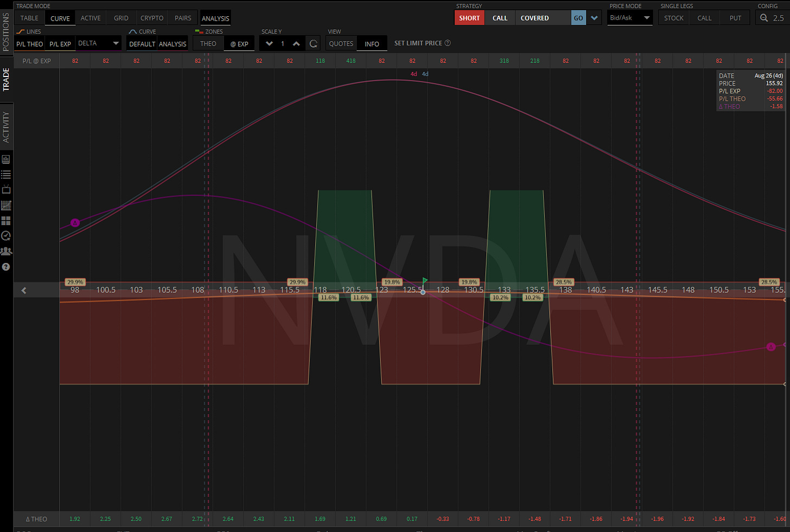The image size is (790, 532).
Task: Switch to TABLE trade mode
Action: coord(29,18)
